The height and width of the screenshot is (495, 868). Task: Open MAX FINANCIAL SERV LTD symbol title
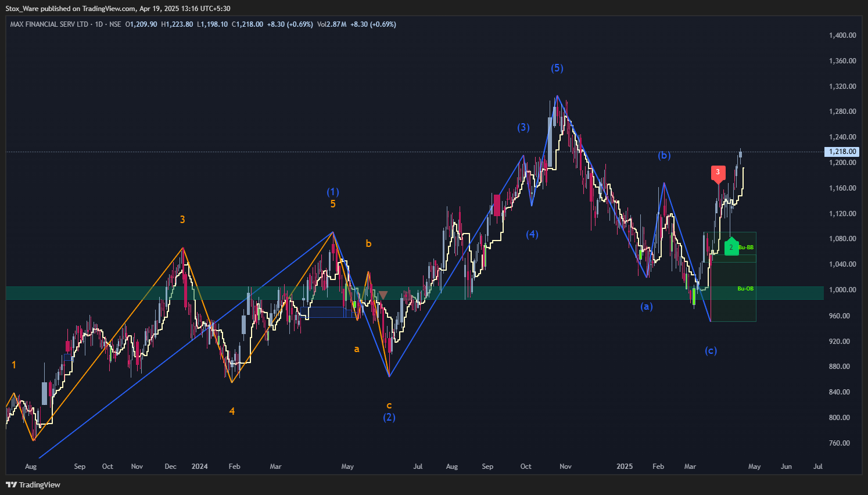click(x=49, y=24)
